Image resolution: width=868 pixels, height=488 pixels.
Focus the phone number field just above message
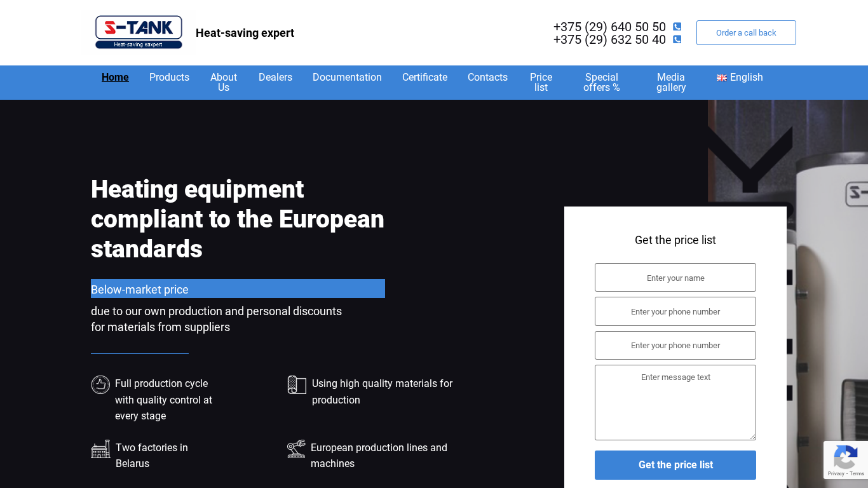675,346
